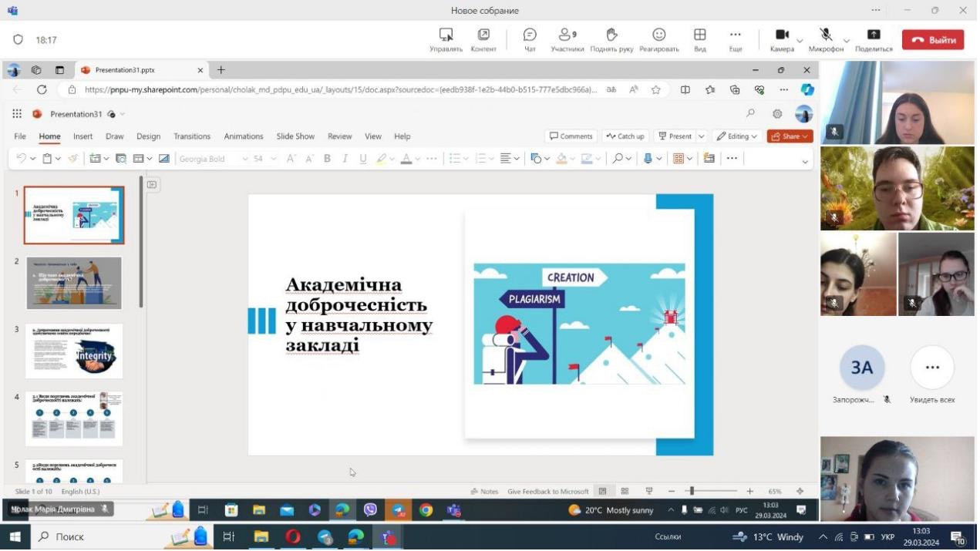Open the File menu

(x=20, y=136)
